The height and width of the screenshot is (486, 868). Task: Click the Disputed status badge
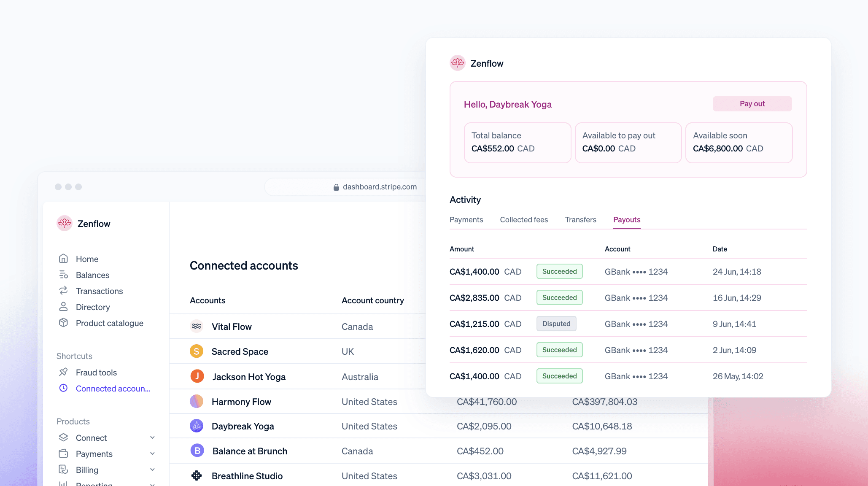(556, 324)
